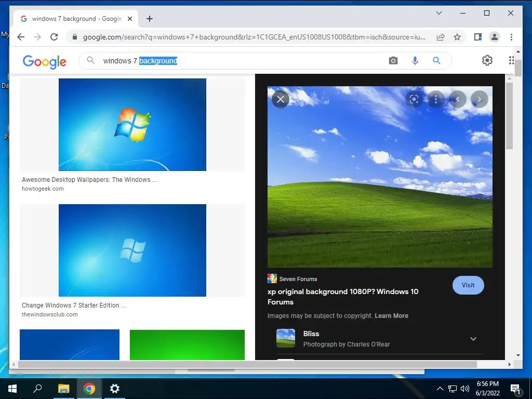Search by image with camera icon
This screenshot has width=532, height=399.
click(393, 61)
